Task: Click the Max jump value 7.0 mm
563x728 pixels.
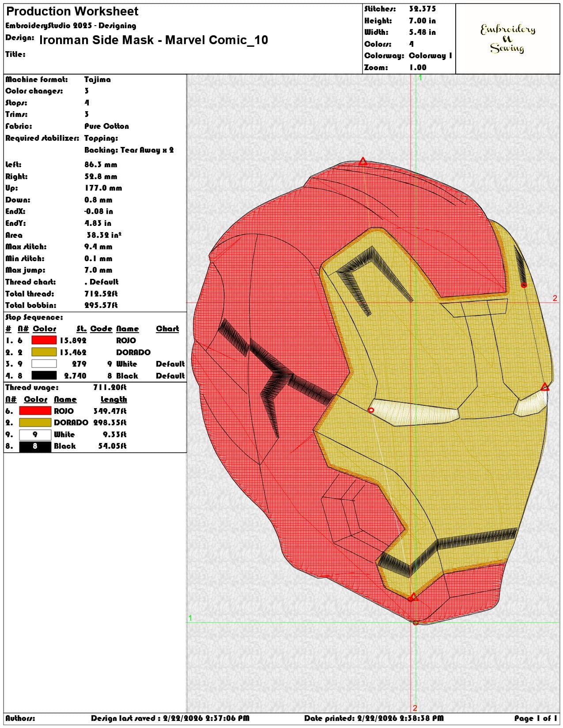Action: click(98, 270)
